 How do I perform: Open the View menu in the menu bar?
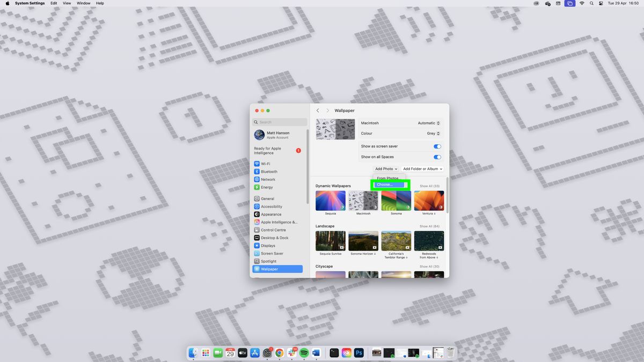pos(67,3)
